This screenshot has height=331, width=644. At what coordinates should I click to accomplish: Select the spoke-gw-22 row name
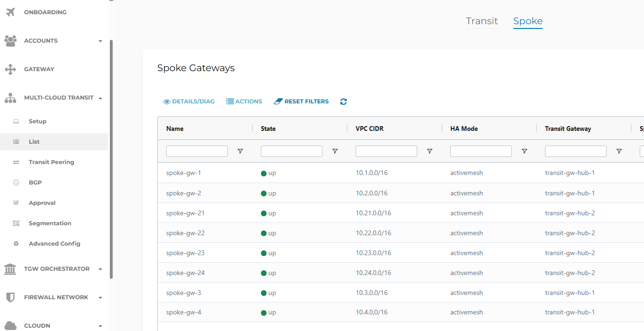pos(185,233)
